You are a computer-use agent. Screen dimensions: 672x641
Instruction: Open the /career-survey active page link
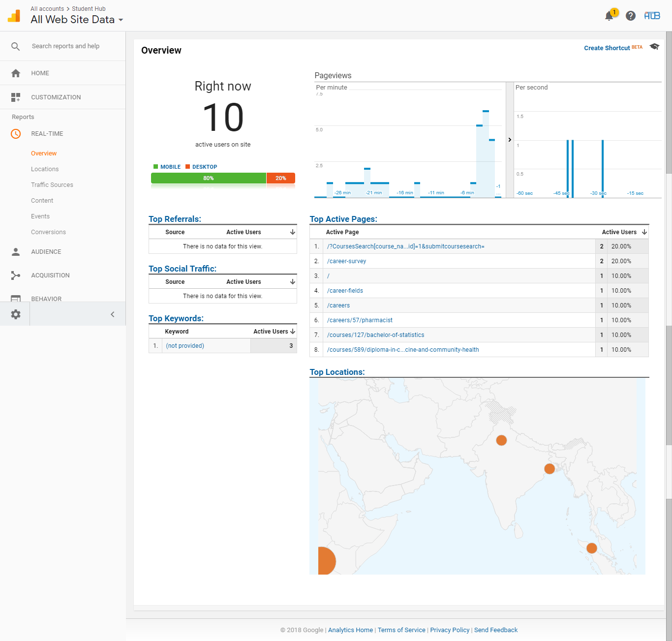click(346, 261)
